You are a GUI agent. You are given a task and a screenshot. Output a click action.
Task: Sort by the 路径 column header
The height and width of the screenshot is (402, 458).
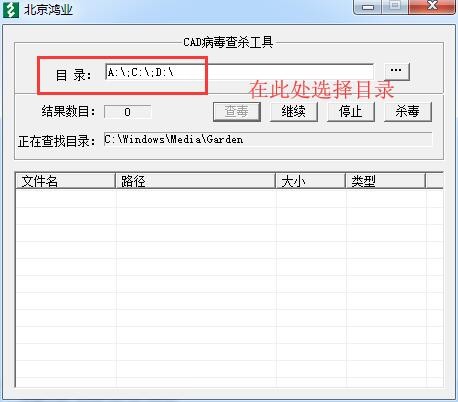coord(195,181)
